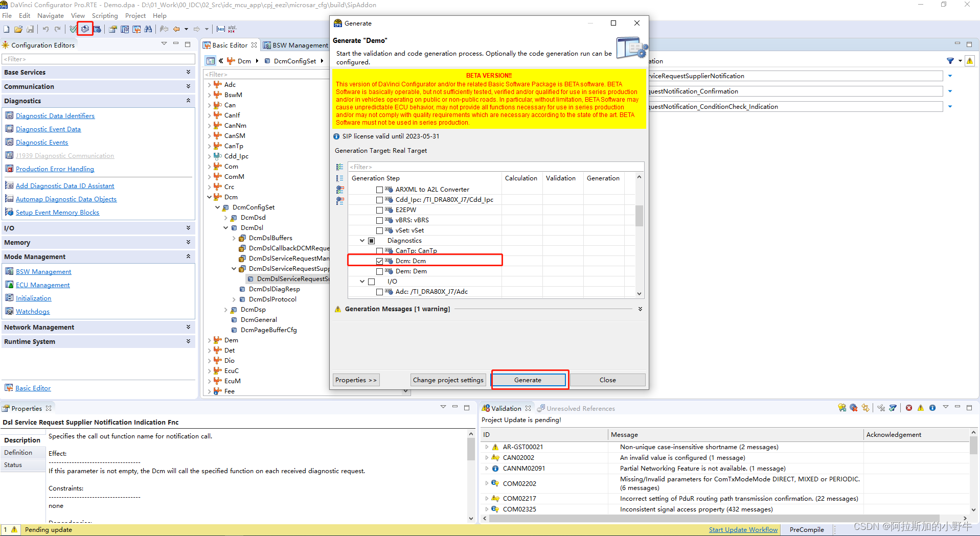
Task: Click the Generate code toolbar icon
Action: pyautogui.click(x=85, y=29)
